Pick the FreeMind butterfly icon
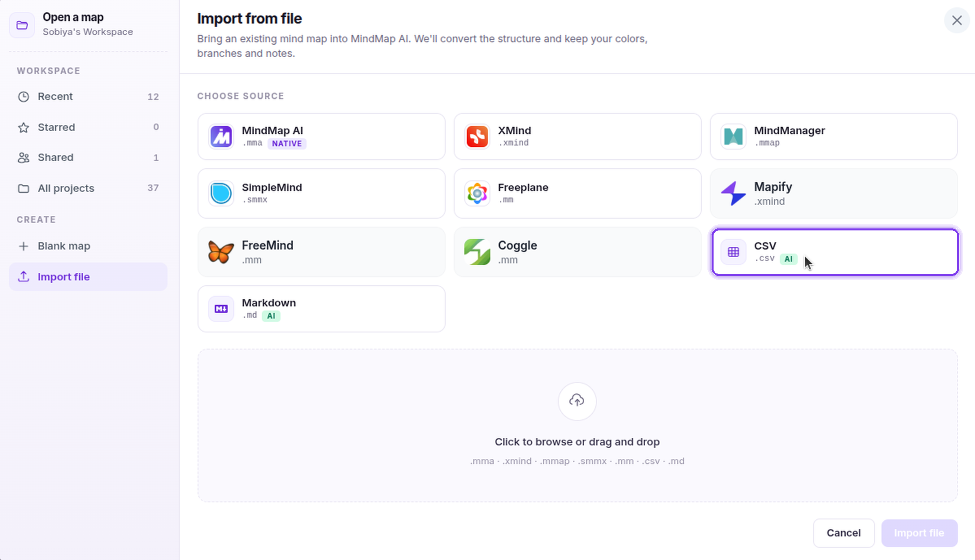This screenshot has width=975, height=560. tap(221, 252)
